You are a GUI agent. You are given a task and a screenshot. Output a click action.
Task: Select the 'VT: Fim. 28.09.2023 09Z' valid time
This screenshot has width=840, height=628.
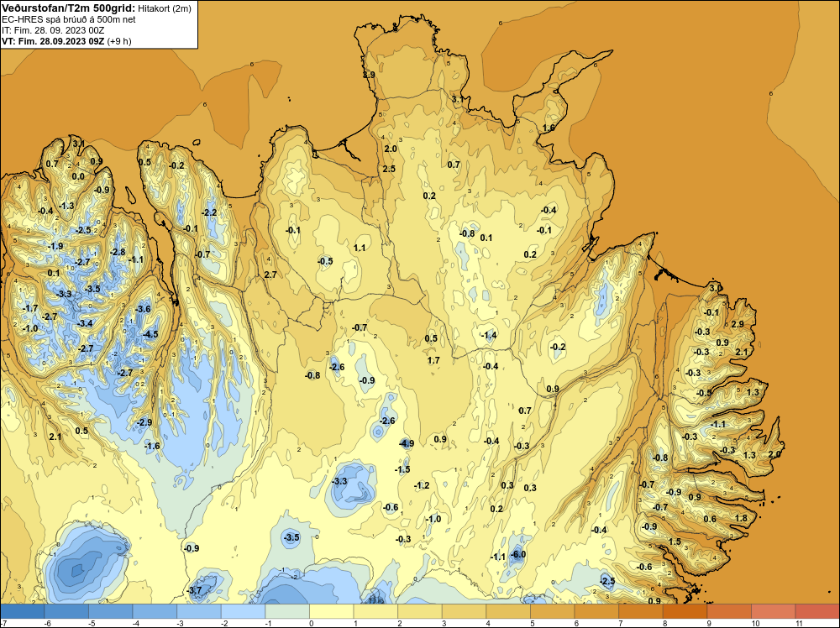click(x=53, y=41)
